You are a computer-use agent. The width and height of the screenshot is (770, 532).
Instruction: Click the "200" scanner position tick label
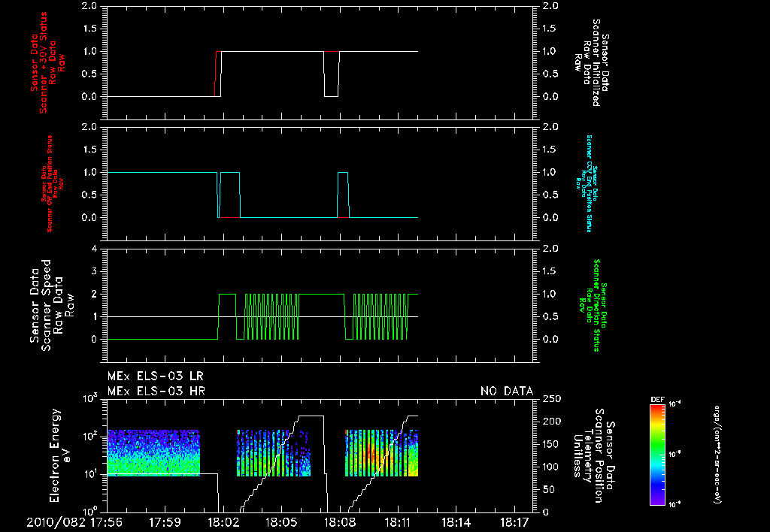click(x=551, y=422)
